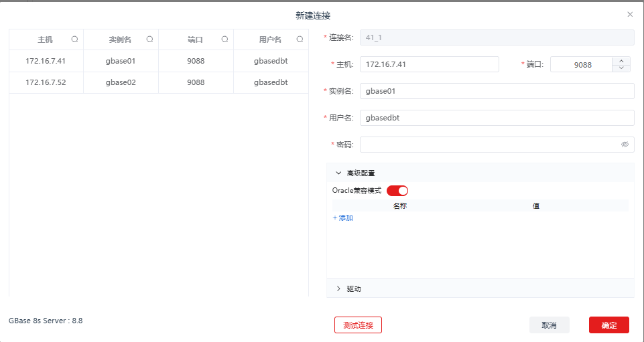Click the 测试连接 button
The height and width of the screenshot is (342, 644).
coord(358,325)
